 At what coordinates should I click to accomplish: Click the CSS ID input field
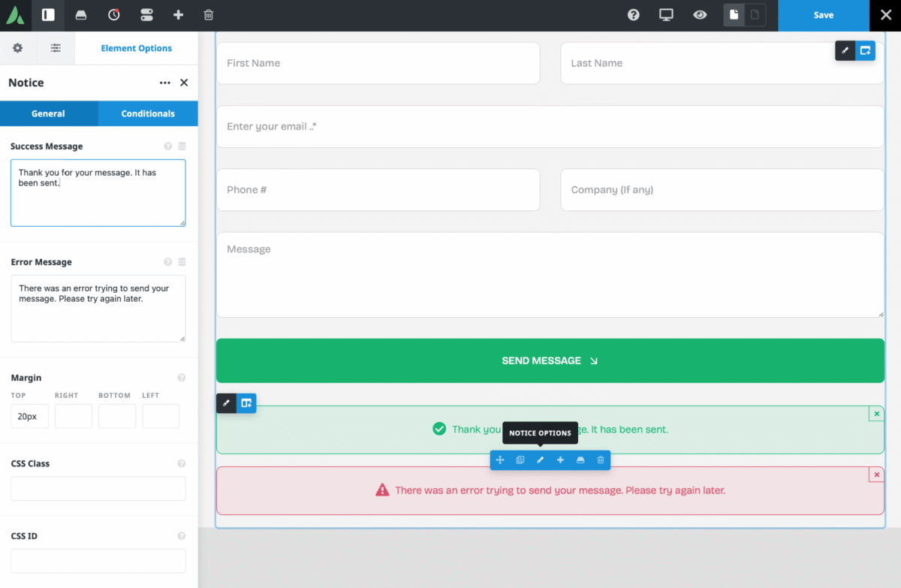pos(98,561)
